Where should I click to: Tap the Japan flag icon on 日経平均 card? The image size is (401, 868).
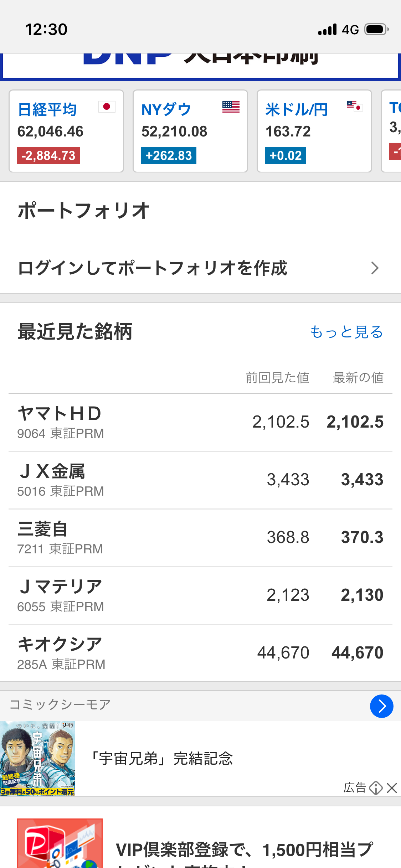(x=107, y=107)
